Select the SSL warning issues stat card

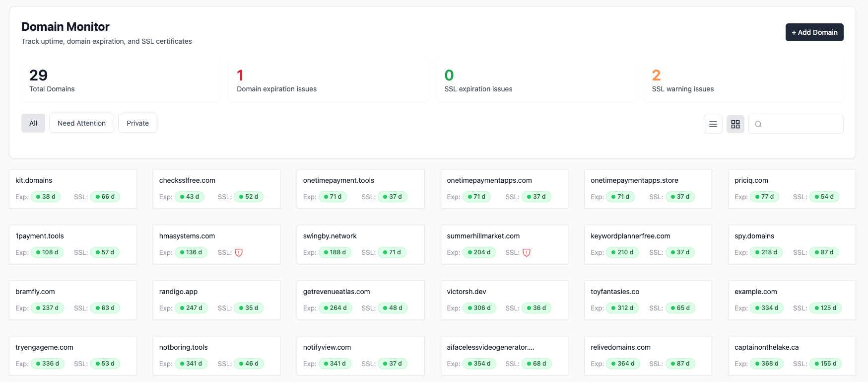tap(743, 80)
